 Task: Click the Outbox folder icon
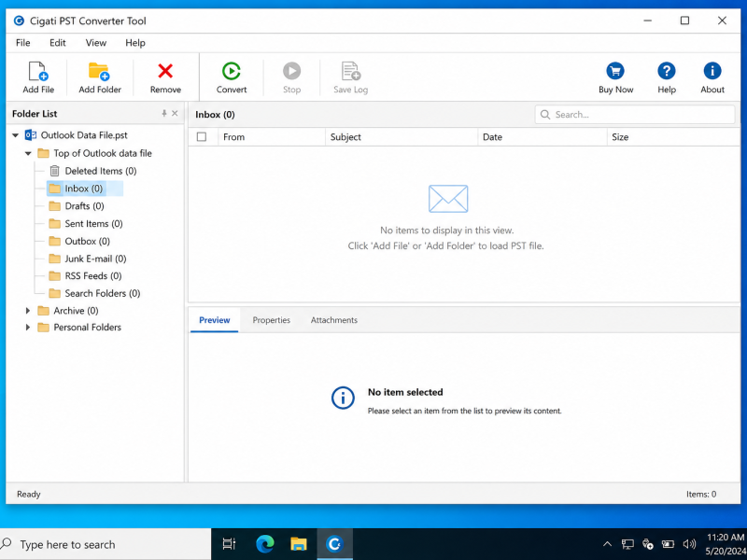55,241
